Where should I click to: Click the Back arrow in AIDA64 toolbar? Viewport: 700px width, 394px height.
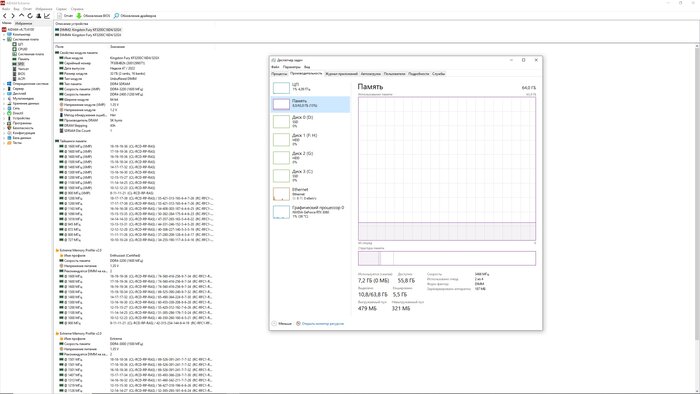coord(5,16)
